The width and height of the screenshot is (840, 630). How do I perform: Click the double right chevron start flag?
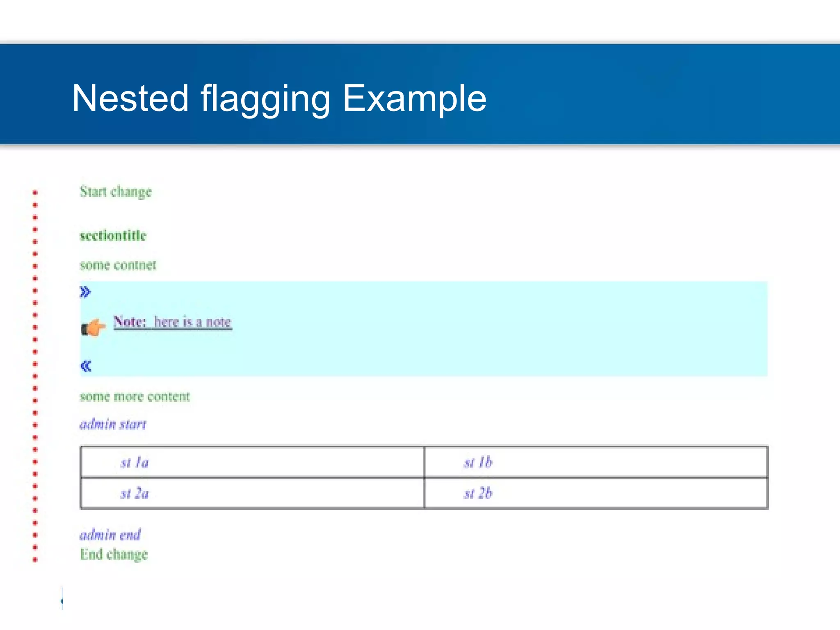pyautogui.click(x=85, y=292)
